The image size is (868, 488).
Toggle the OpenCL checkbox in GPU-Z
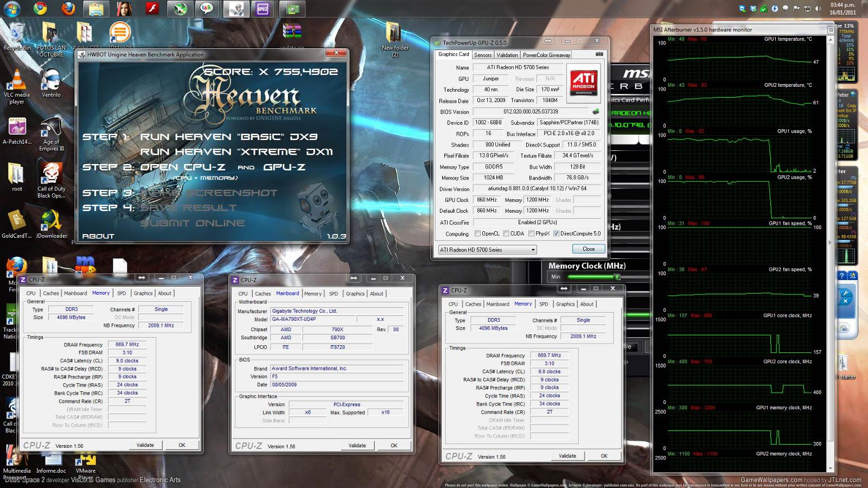[477, 234]
